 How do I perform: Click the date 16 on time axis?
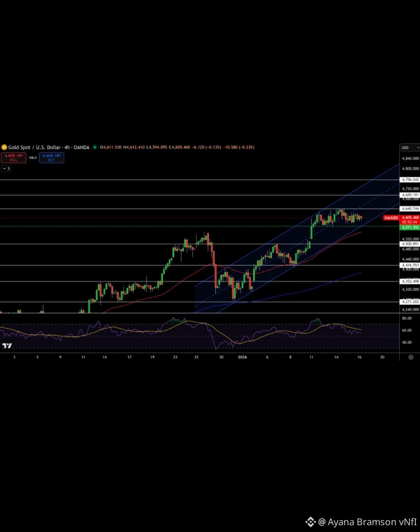(x=359, y=357)
